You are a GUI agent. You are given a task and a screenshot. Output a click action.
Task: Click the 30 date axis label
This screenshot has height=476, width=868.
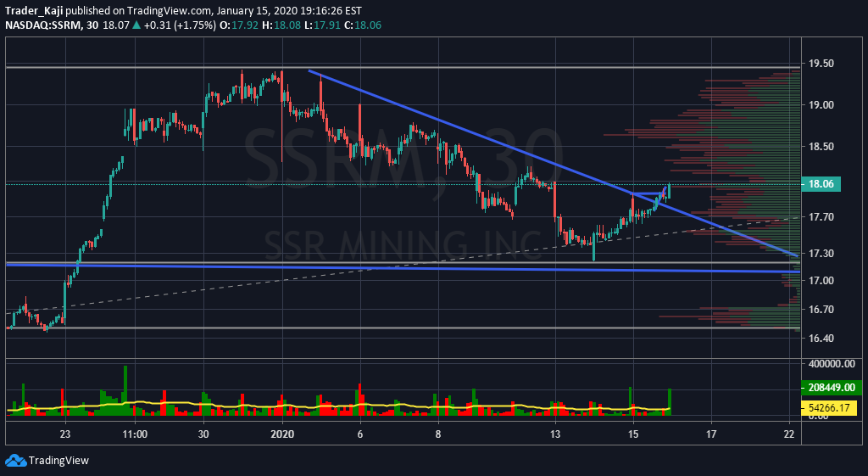point(203,434)
